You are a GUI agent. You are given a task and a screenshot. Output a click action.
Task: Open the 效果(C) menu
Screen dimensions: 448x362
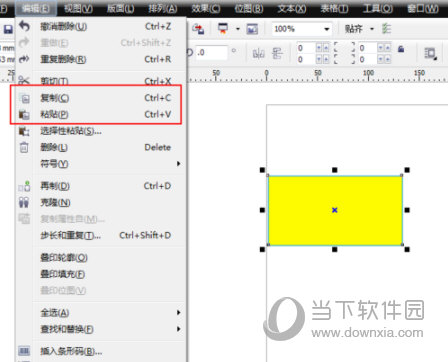(x=206, y=8)
